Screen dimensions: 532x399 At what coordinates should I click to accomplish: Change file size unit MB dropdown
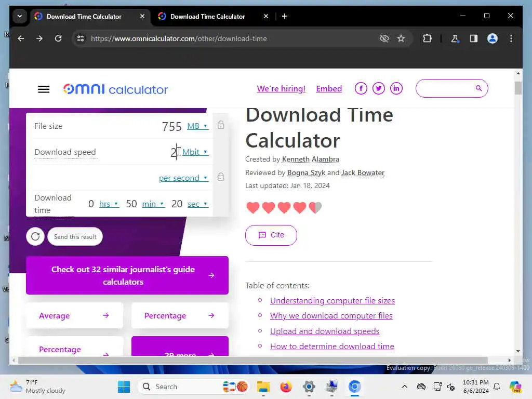coord(197,126)
